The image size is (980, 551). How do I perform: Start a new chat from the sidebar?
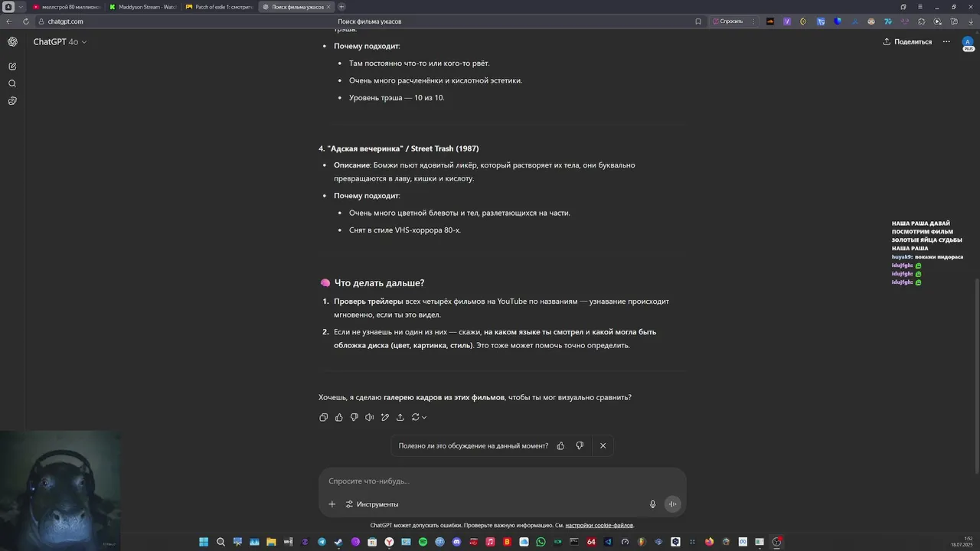[12, 67]
